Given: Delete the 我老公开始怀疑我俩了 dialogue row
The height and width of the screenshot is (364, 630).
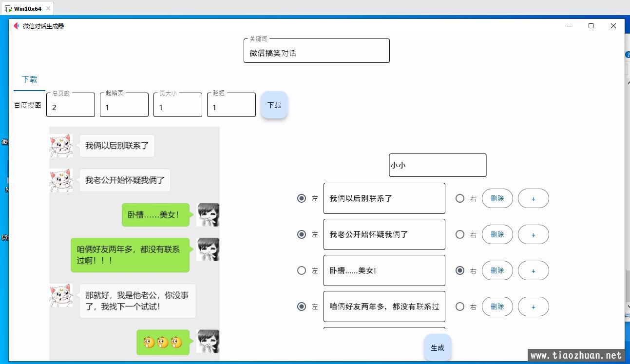Looking at the screenshot, I should click(497, 234).
